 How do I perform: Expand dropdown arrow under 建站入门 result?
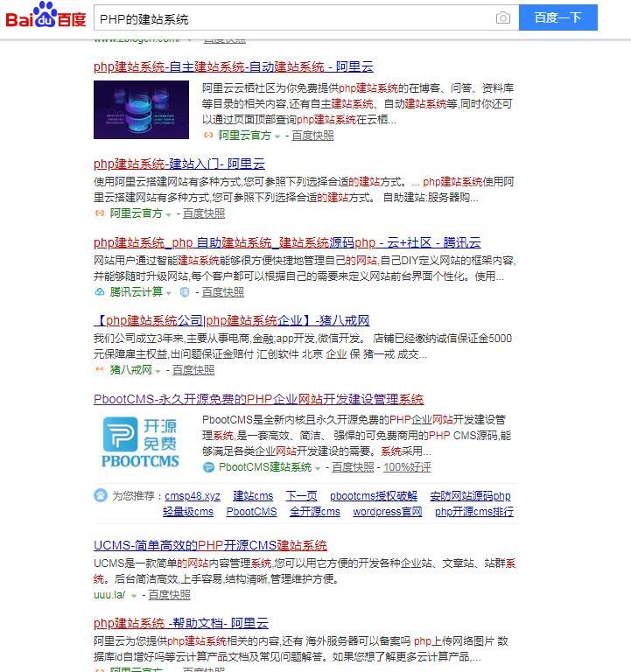point(168,214)
